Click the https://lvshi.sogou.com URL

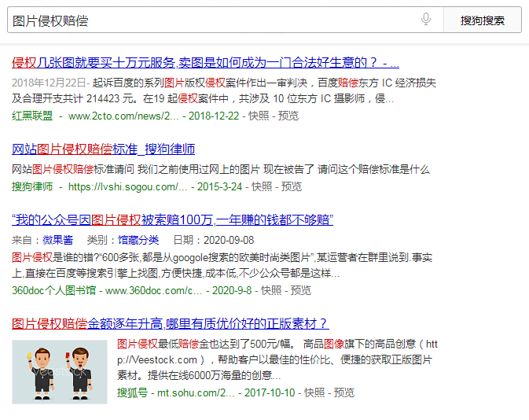pos(127,186)
